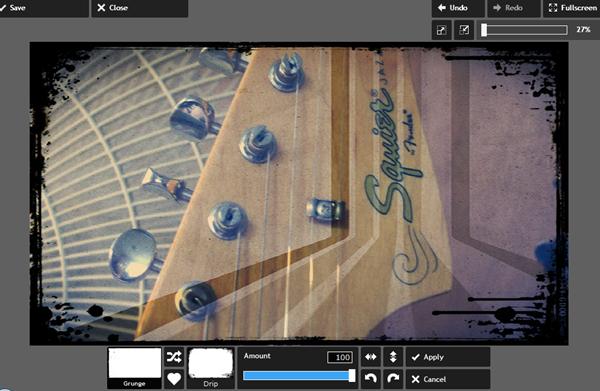
Task: Rotate the border counterclockwise
Action: [370, 379]
